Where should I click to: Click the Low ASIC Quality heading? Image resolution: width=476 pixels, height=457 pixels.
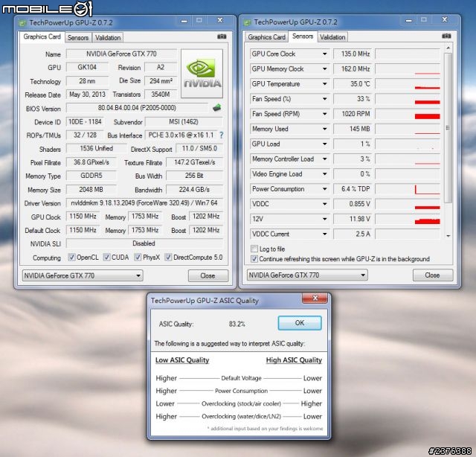click(182, 360)
